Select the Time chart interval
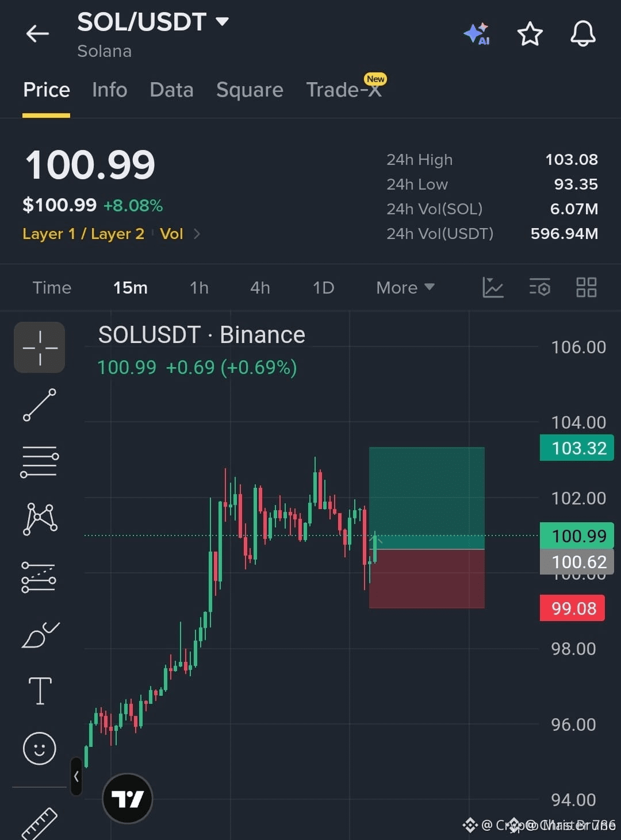This screenshot has width=621, height=840. click(x=52, y=287)
